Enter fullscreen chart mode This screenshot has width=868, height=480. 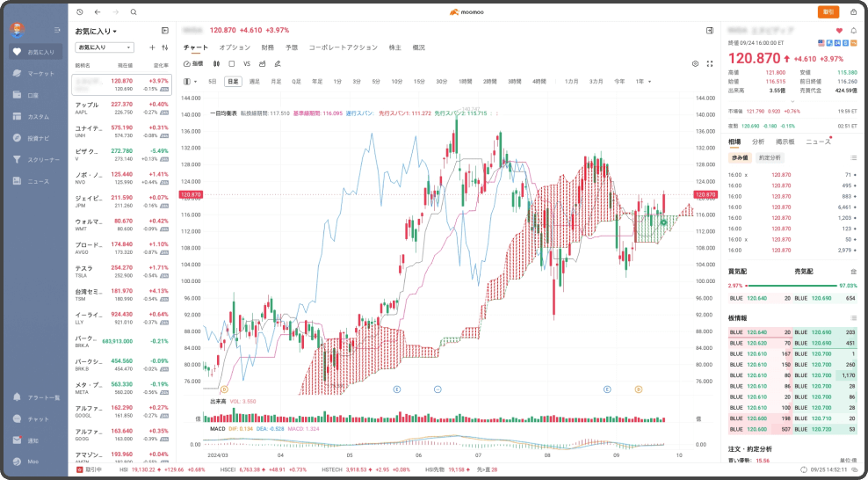click(709, 63)
